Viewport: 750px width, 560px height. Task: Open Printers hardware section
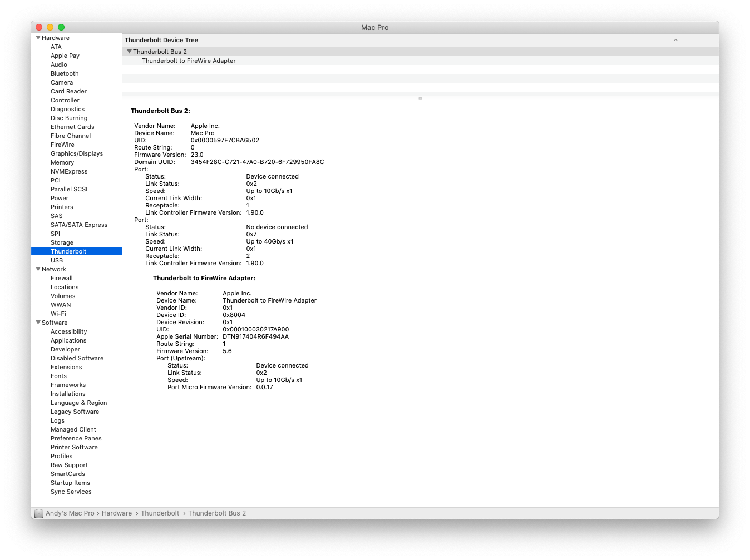pyautogui.click(x=62, y=207)
